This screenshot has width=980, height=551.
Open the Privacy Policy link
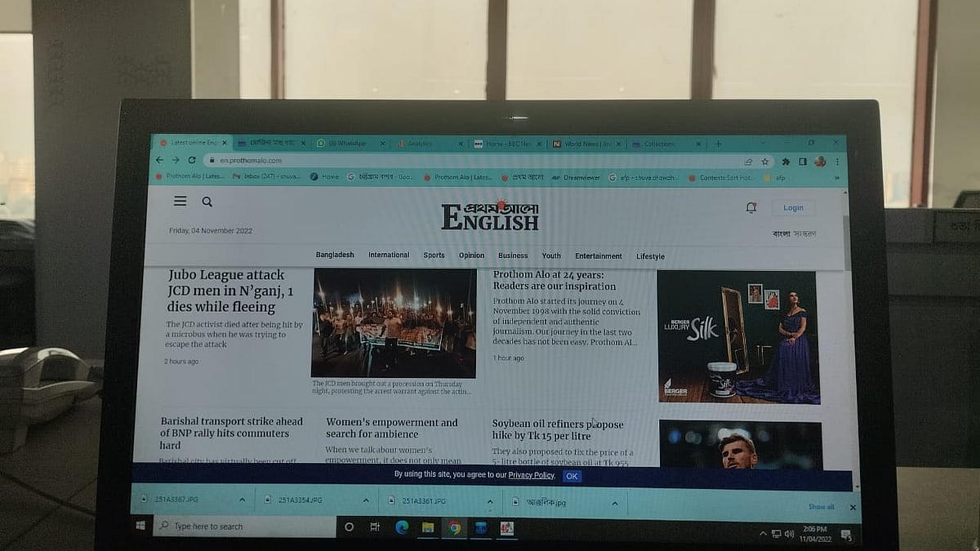pyautogui.click(x=531, y=475)
